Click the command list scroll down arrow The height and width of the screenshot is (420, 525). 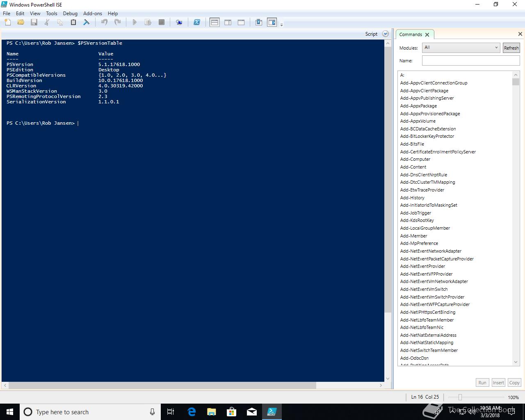tap(516, 362)
